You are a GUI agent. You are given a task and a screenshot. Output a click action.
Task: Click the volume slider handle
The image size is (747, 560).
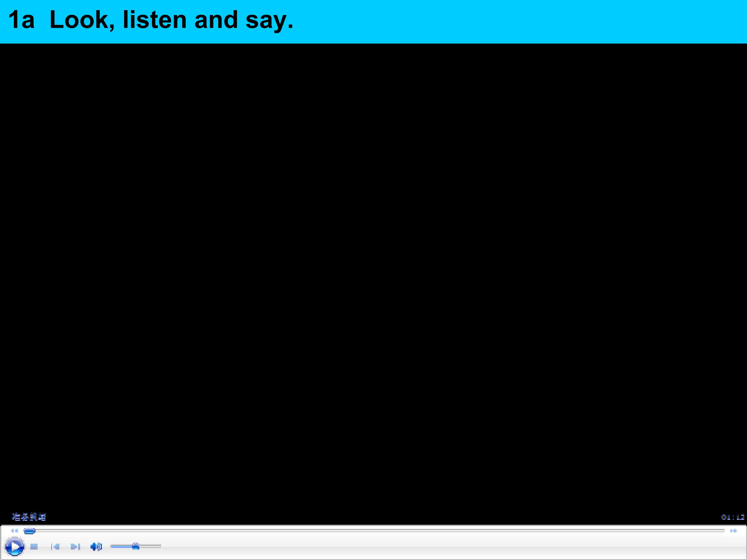[x=135, y=546]
